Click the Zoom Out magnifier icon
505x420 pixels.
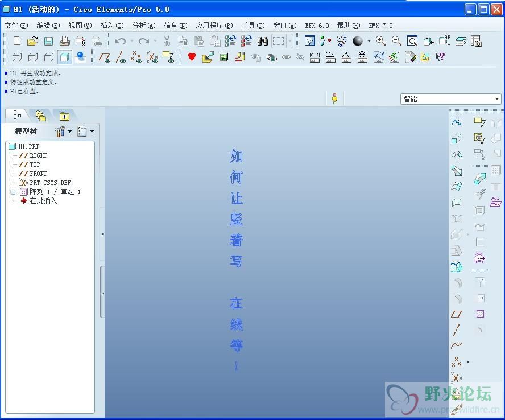(x=396, y=40)
